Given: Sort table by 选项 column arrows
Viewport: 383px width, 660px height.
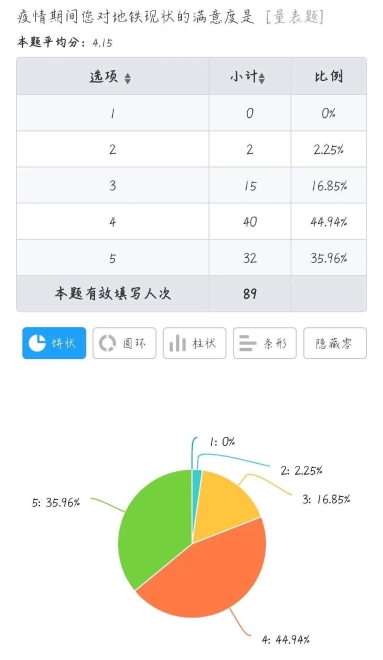Looking at the screenshot, I should coord(128,78).
